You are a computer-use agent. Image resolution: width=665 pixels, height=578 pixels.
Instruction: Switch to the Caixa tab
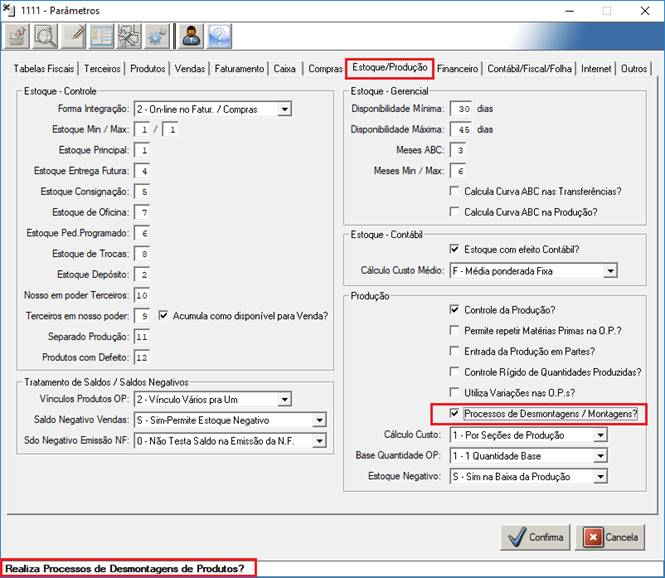(x=285, y=69)
